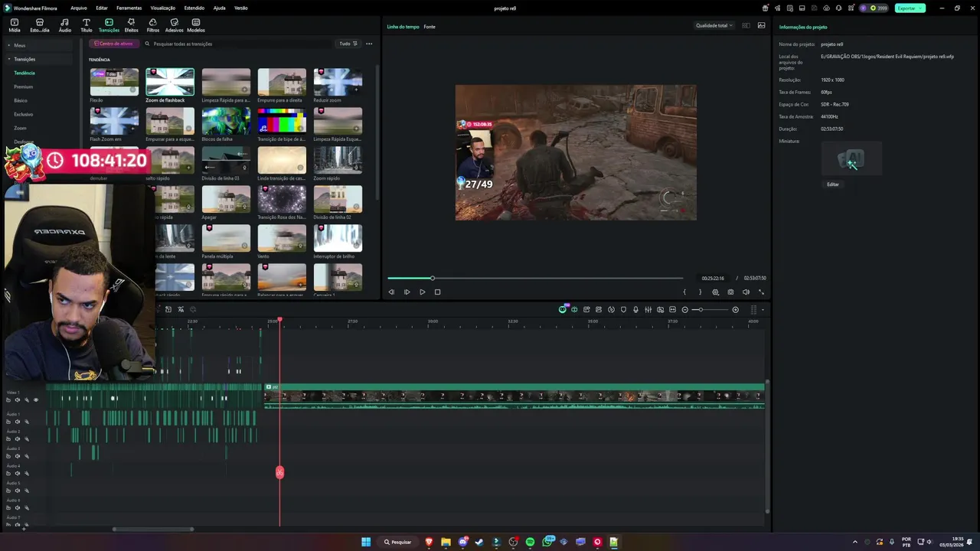Click the Centro de ativos button
Image resolution: width=980 pixels, height=551 pixels.
coord(114,44)
